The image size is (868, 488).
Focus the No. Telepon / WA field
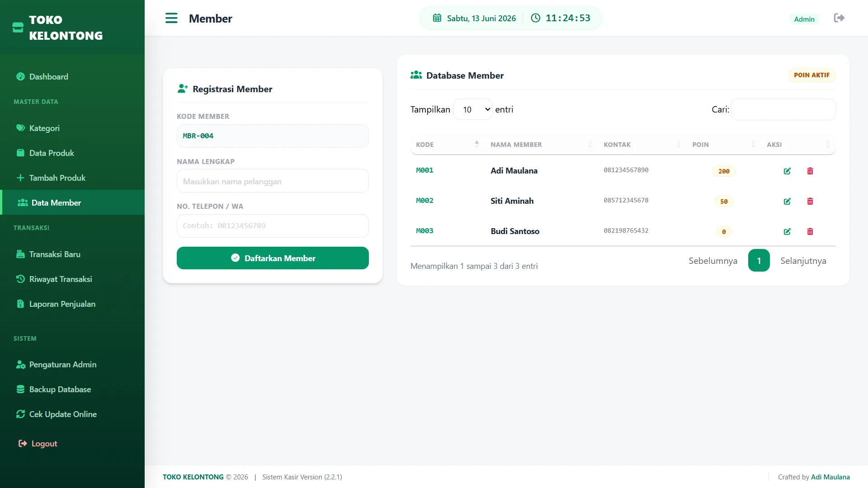click(273, 225)
